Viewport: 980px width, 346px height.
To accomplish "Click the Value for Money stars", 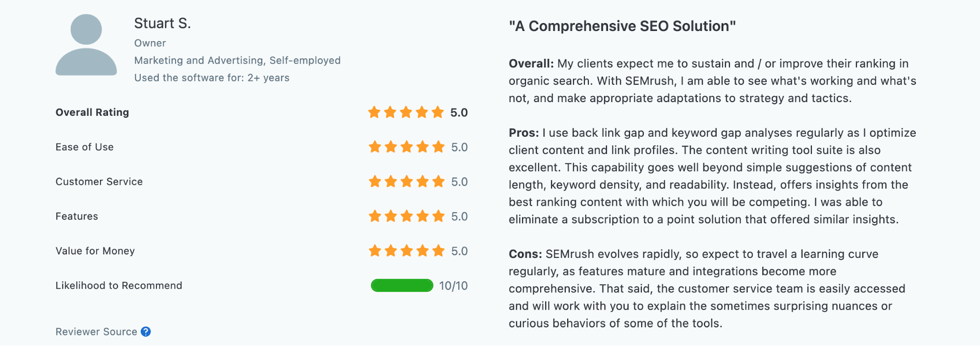I will (x=406, y=251).
